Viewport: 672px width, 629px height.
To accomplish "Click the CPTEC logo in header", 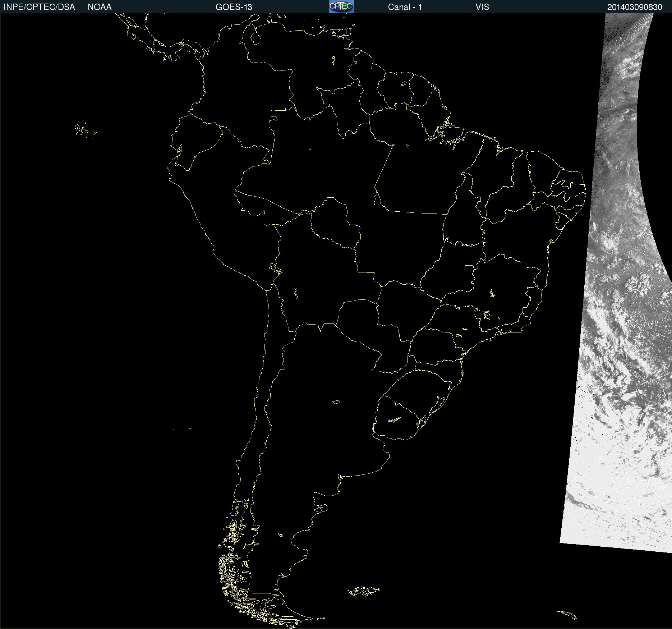I will (x=341, y=6).
